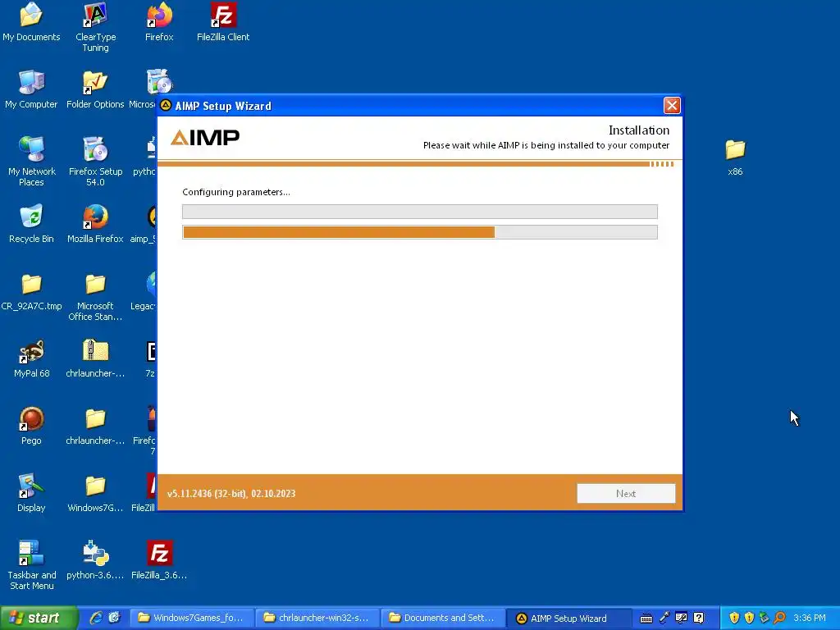Click the "Installation" heading text
Viewport: 840px width, 630px height.
point(638,130)
